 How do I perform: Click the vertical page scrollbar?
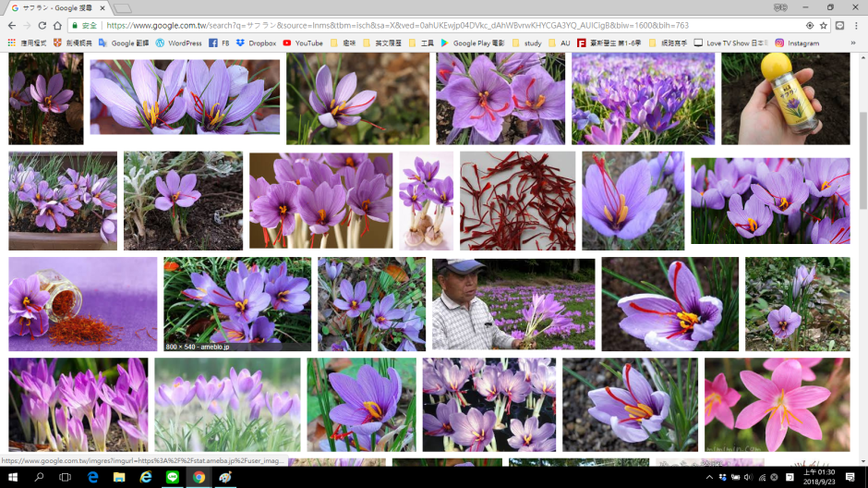[862, 139]
